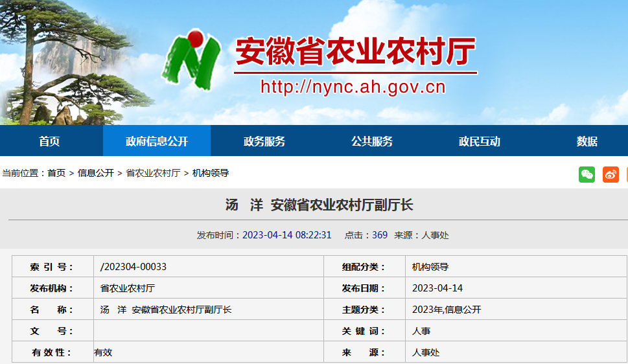Click the hit count 369
The image size is (628, 364).
[x=380, y=235]
